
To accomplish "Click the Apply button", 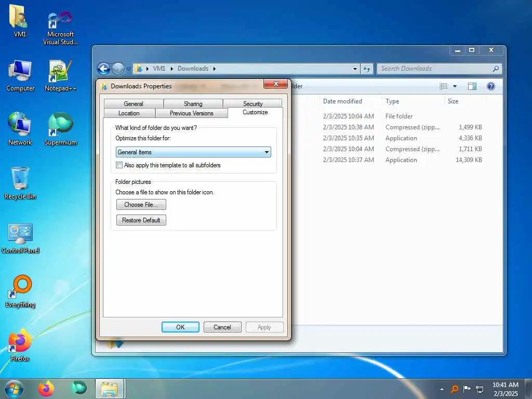I will (x=264, y=327).
